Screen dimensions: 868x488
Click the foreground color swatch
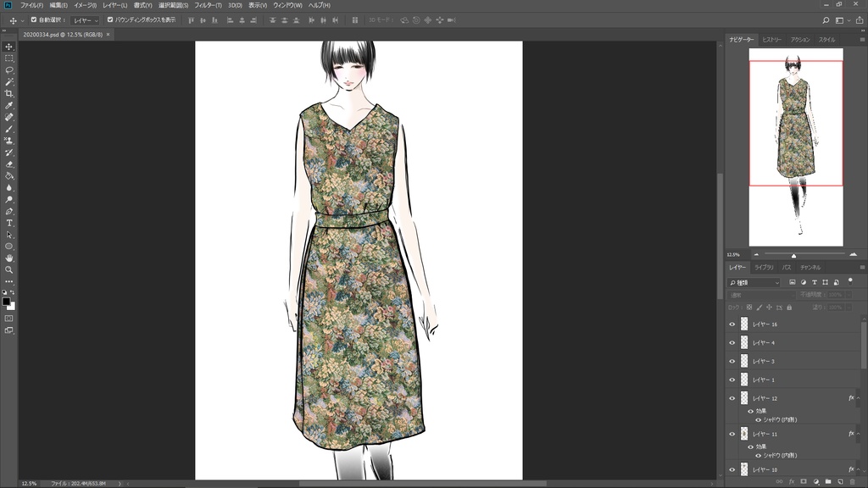tap(7, 302)
